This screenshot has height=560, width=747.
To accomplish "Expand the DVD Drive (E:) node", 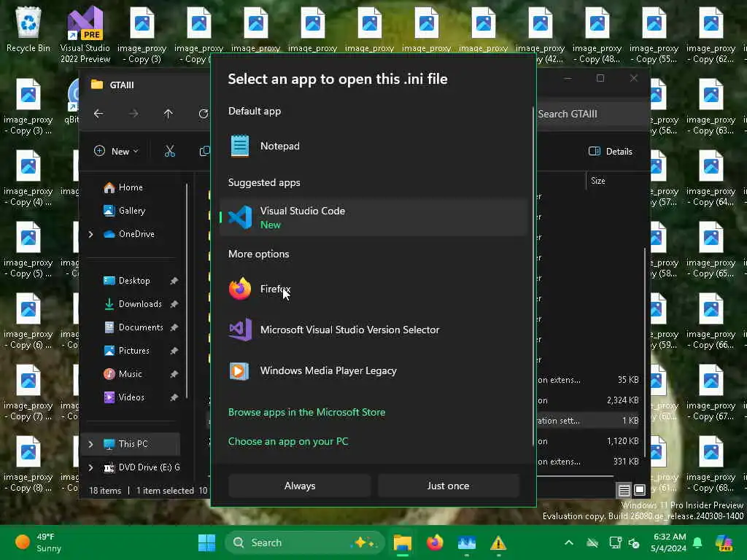I will coord(90,467).
